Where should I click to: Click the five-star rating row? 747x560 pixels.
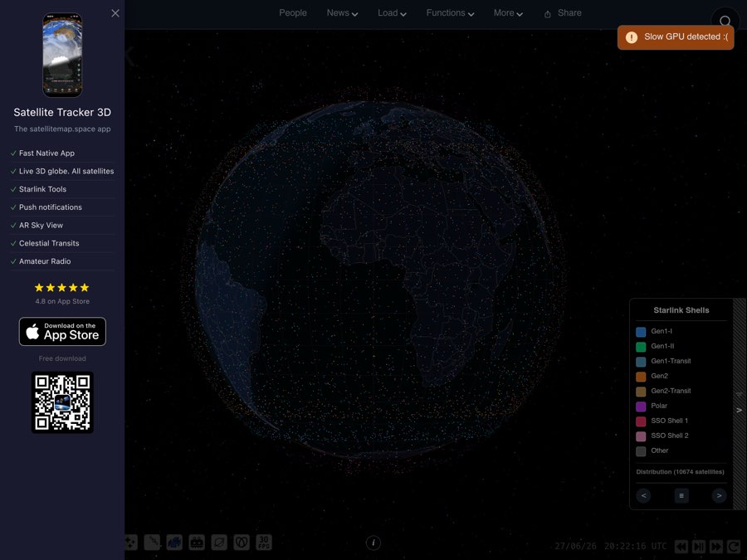62,288
